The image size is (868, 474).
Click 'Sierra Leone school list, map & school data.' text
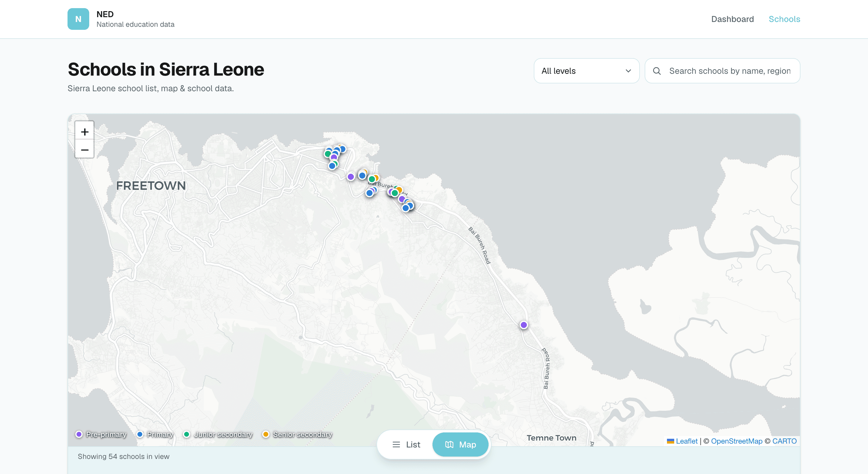point(151,89)
